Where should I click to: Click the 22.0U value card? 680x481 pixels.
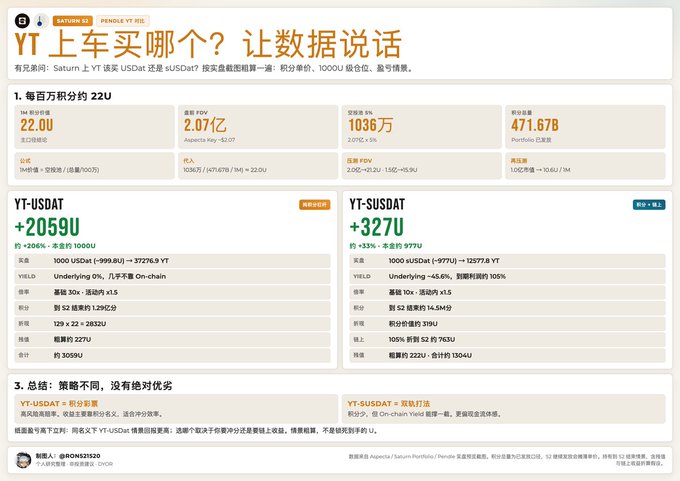95,127
